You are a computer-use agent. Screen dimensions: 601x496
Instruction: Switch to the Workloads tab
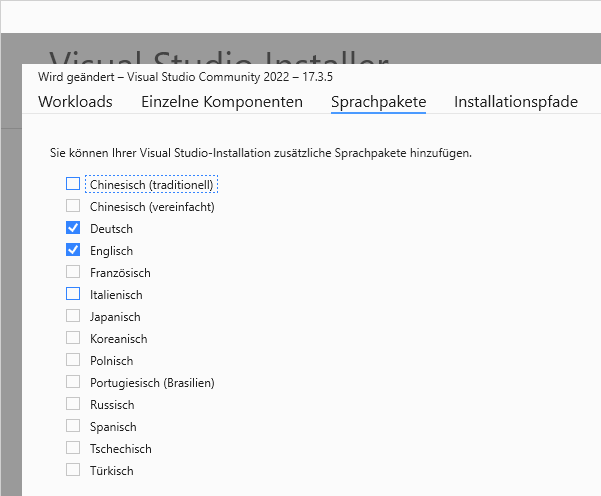click(x=75, y=102)
